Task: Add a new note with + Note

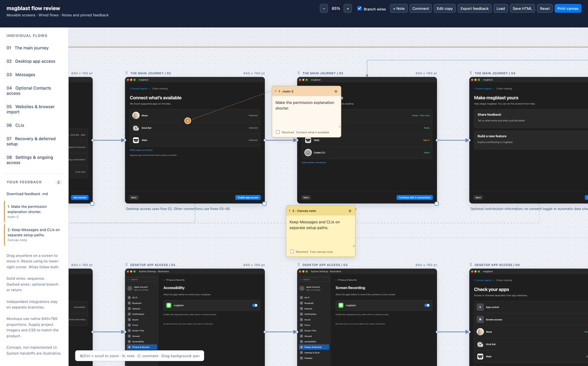Action: pos(398,8)
